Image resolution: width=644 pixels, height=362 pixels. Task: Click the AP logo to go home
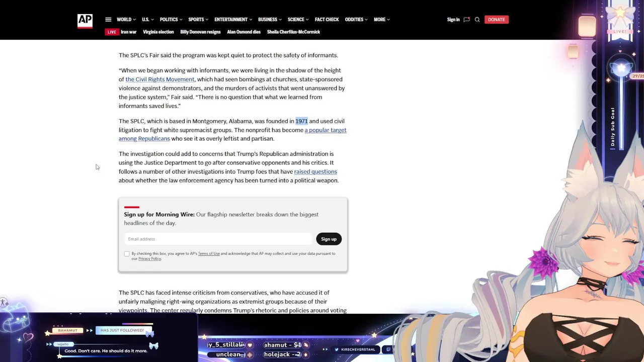pos(85,21)
